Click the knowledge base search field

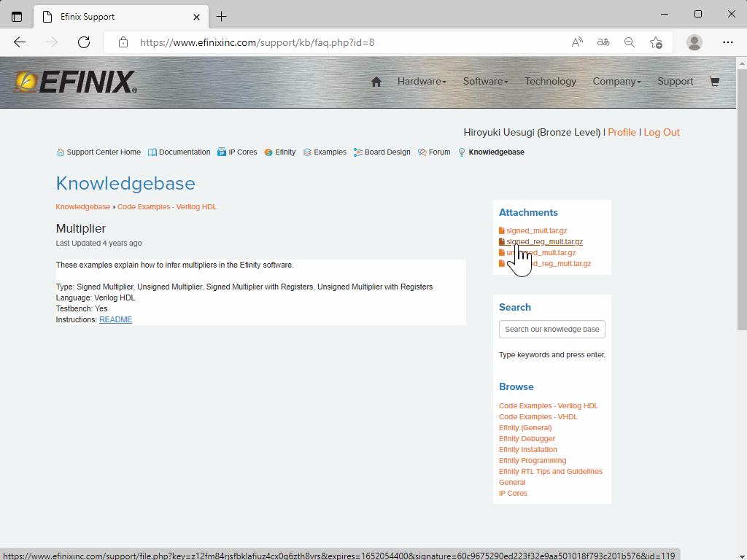coord(552,329)
